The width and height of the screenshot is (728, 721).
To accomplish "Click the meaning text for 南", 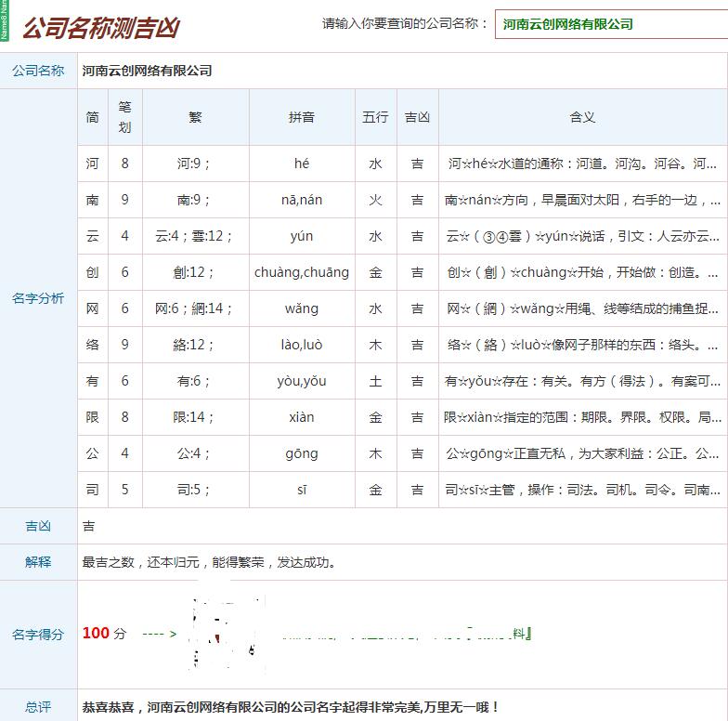I will pyautogui.click(x=582, y=200).
